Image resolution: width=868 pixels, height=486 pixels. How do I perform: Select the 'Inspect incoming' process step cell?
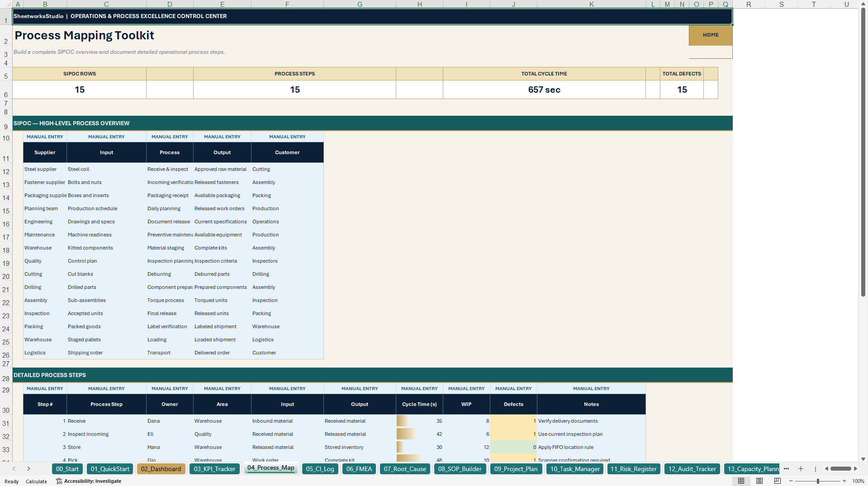[106, 434]
